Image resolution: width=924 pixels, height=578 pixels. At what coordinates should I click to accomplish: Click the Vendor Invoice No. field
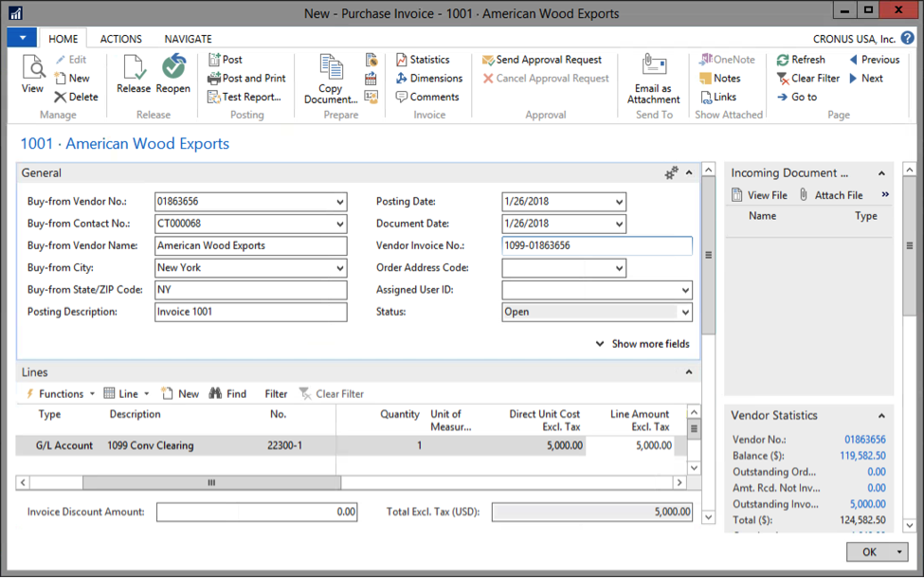(597, 245)
